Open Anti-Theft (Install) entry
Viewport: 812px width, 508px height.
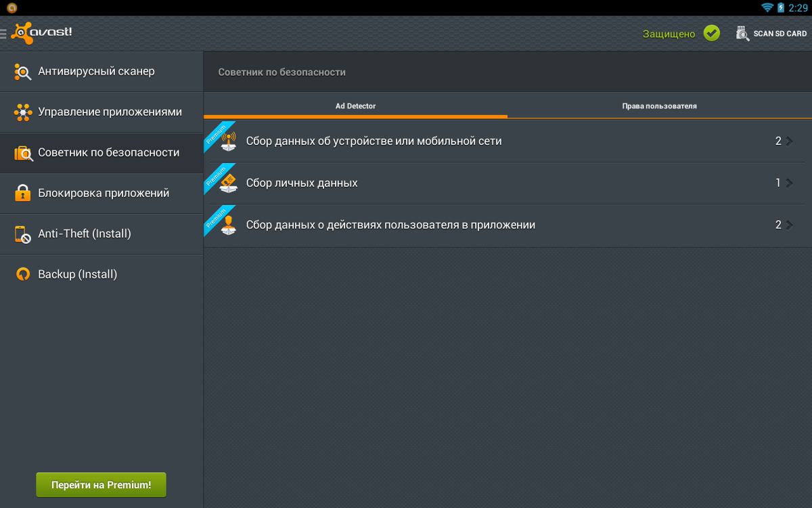(101, 234)
